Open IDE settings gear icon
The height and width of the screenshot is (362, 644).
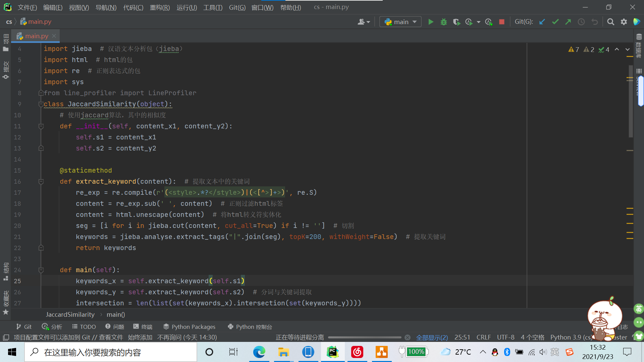[x=624, y=22]
